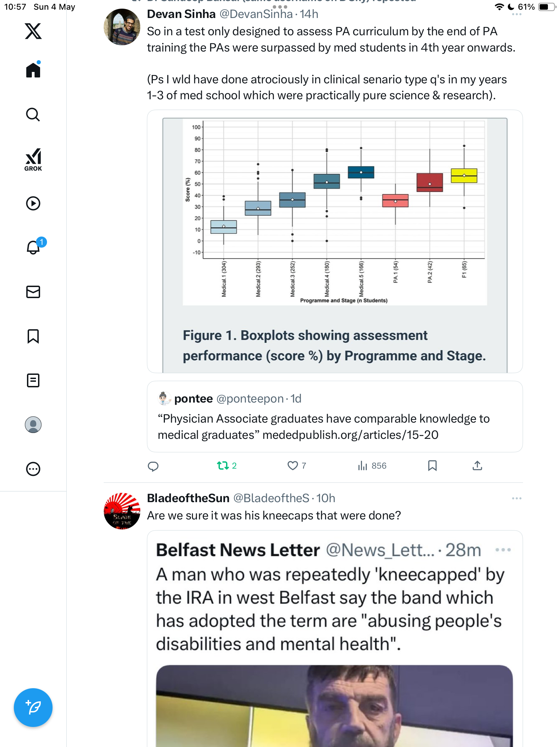Screen dimensions: 560x747
Task: Go to the Home timeline icon
Action: [33, 70]
